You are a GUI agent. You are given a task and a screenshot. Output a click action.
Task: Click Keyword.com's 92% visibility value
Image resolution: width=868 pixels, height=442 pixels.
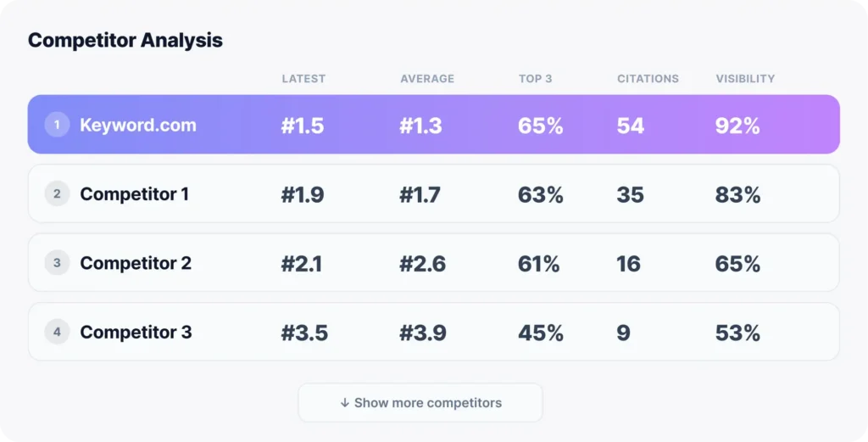point(737,126)
